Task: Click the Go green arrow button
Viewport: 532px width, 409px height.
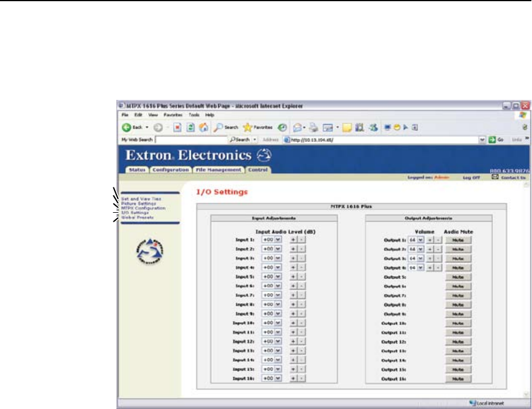Action: 492,139
